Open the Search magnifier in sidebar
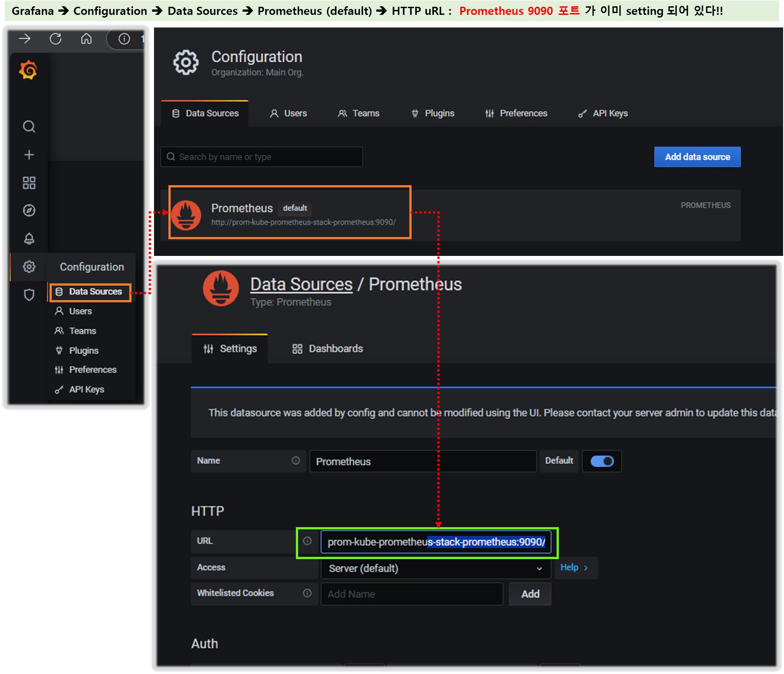 [x=29, y=127]
